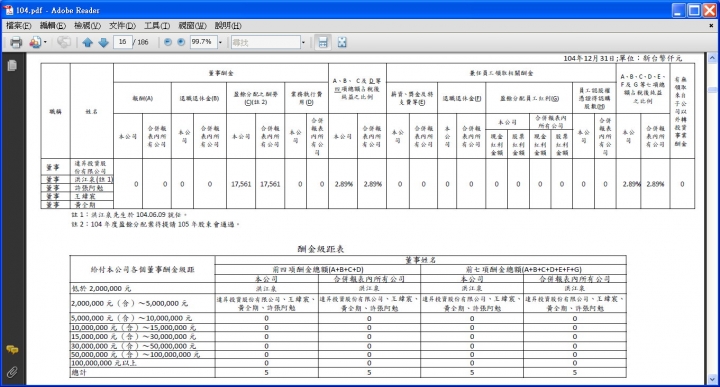Click the 註2 footnote line about 104 年度
The height and width of the screenshot is (387, 720).
(x=155, y=224)
